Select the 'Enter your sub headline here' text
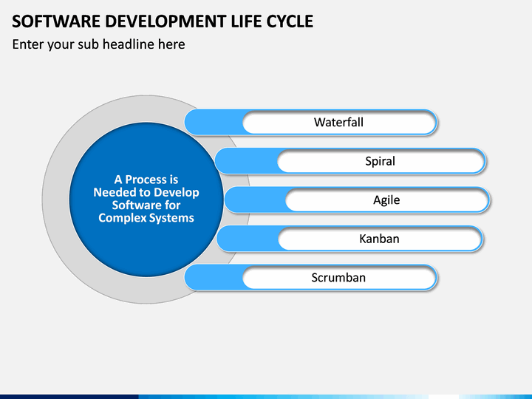The width and height of the screenshot is (532, 399). click(x=98, y=44)
